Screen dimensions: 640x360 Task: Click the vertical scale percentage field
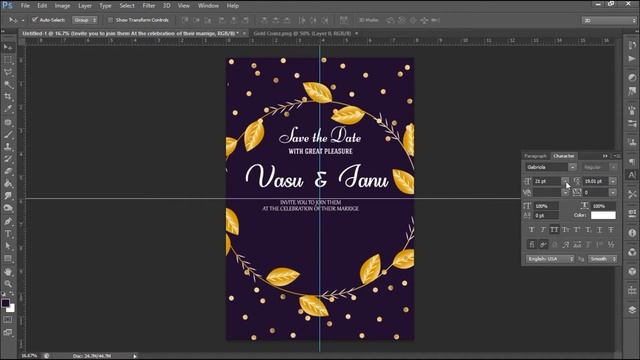(546, 206)
